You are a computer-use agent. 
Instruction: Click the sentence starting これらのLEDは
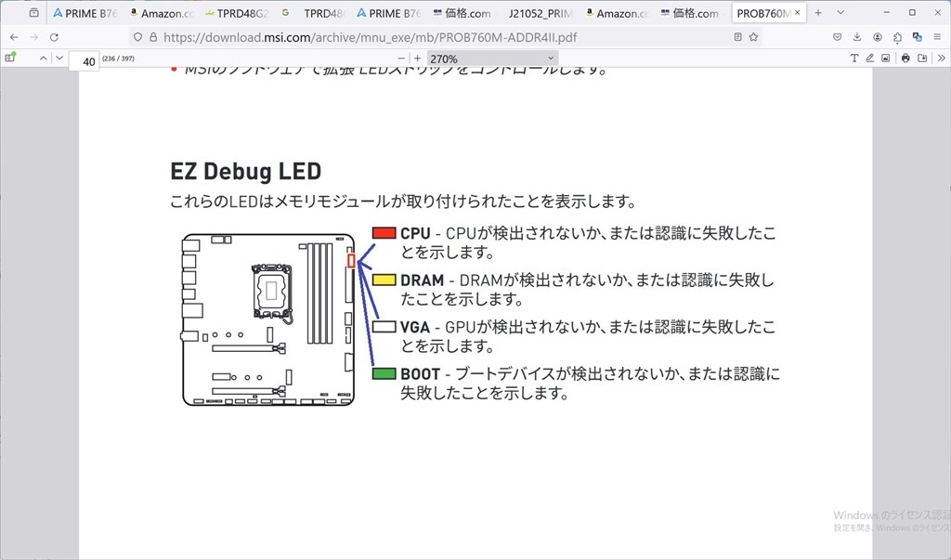pos(403,201)
